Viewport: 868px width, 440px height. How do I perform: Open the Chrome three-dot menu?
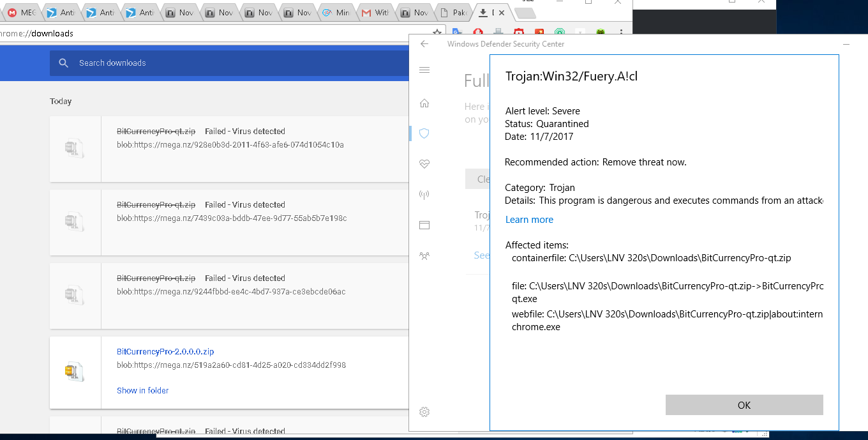pos(623,33)
